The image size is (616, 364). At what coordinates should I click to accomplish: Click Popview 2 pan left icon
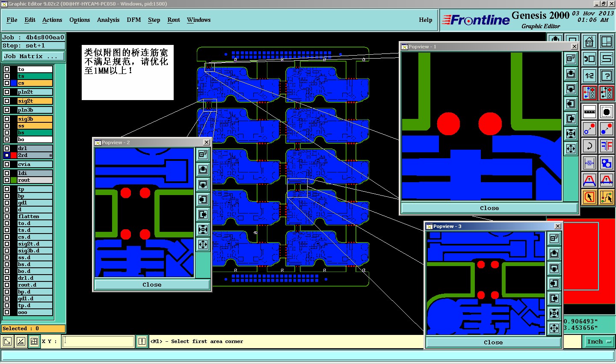tap(203, 199)
